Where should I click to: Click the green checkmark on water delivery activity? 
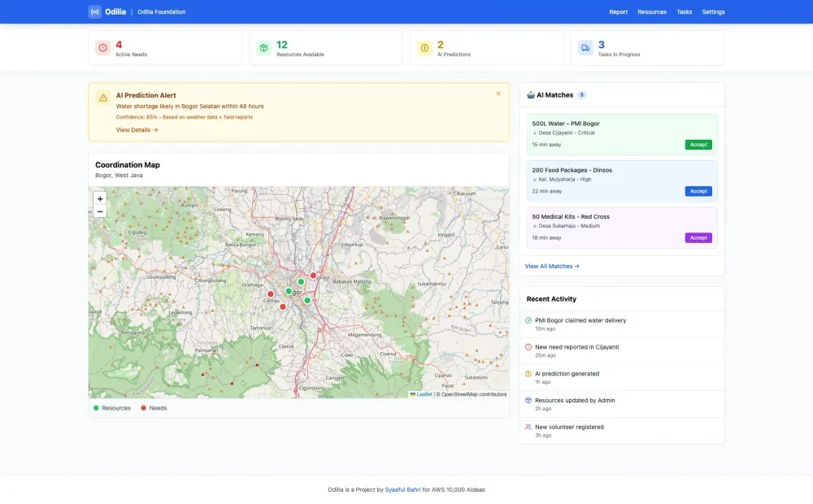pyautogui.click(x=529, y=319)
